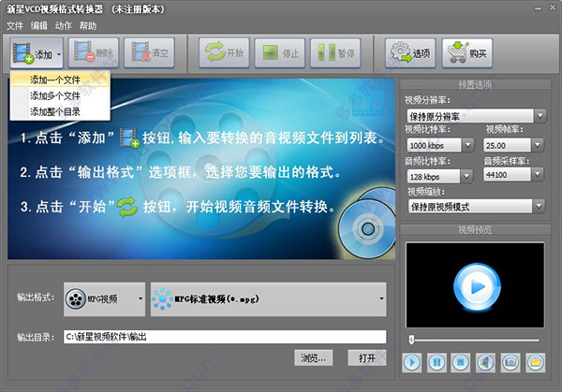Click the 视频预览 panel header
The width and height of the screenshot is (562, 392).
coord(475,230)
